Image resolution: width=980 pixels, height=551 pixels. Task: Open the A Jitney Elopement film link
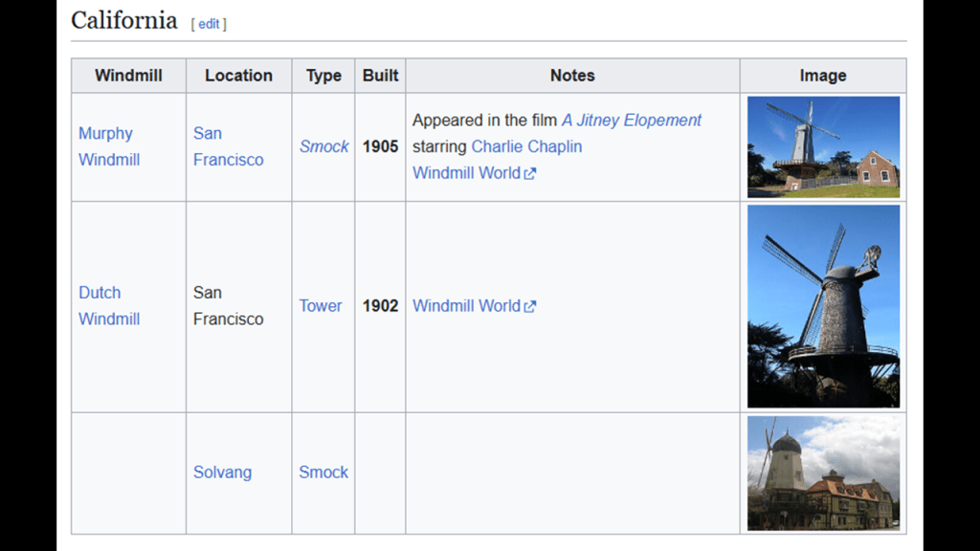click(631, 121)
